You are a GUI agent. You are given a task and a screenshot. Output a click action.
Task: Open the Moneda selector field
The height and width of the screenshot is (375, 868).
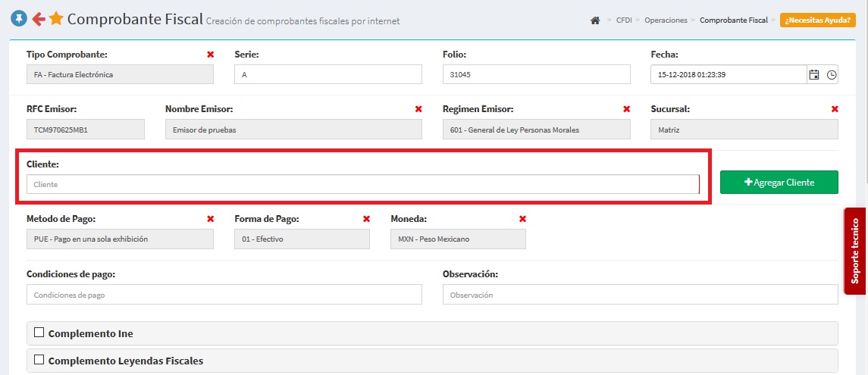click(458, 239)
